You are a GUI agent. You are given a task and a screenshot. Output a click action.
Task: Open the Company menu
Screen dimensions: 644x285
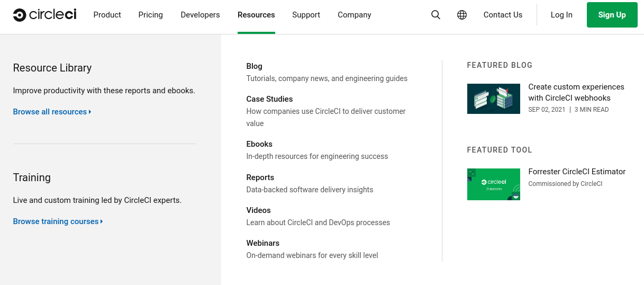355,15
